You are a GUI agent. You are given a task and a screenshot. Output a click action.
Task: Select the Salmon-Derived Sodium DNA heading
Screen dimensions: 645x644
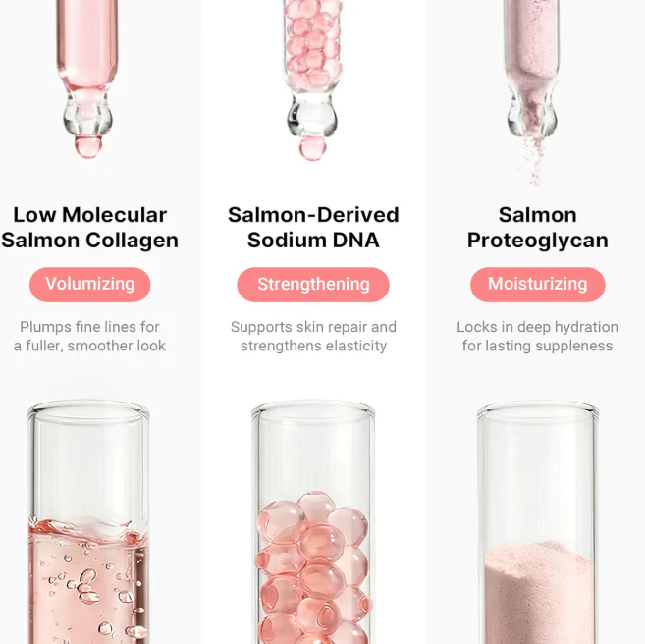pos(313,228)
